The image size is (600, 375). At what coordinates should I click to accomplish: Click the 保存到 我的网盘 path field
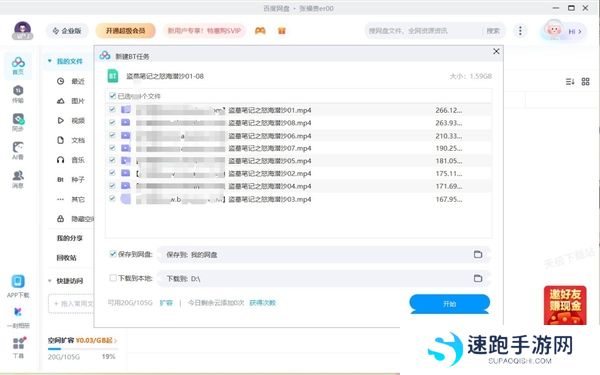pos(324,254)
